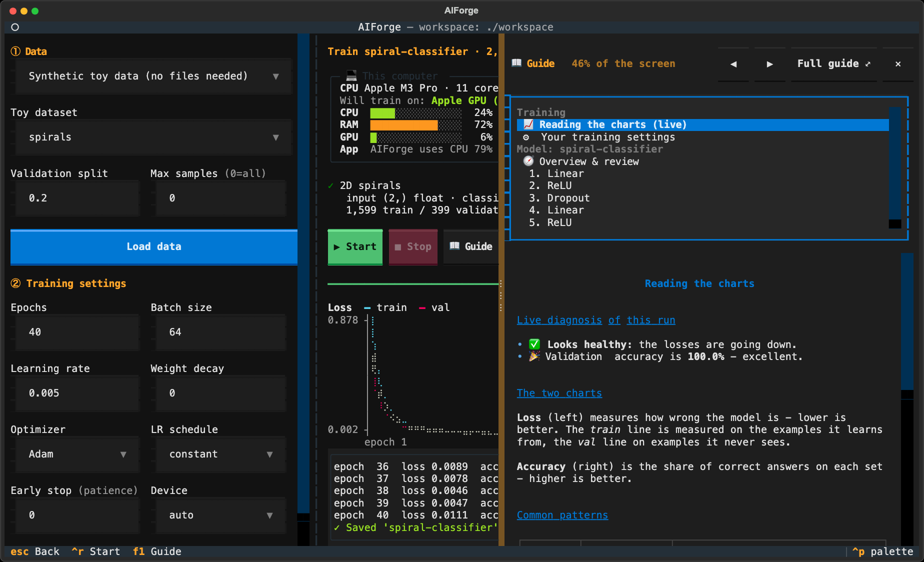Open the Device auto dropdown

point(221,515)
